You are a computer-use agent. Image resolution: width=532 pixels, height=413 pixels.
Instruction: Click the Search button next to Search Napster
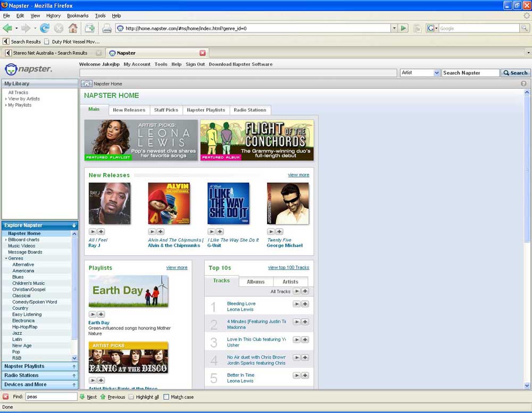coord(516,73)
